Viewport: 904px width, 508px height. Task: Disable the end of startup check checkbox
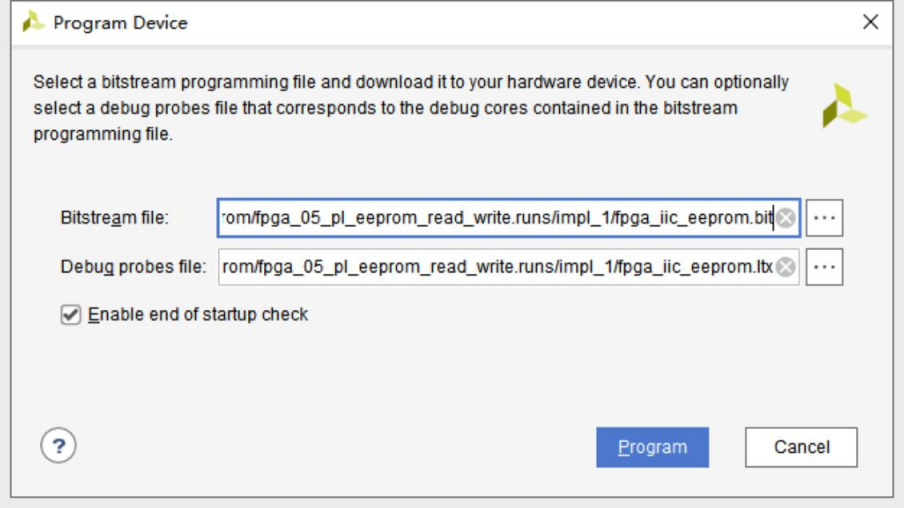coord(70,315)
